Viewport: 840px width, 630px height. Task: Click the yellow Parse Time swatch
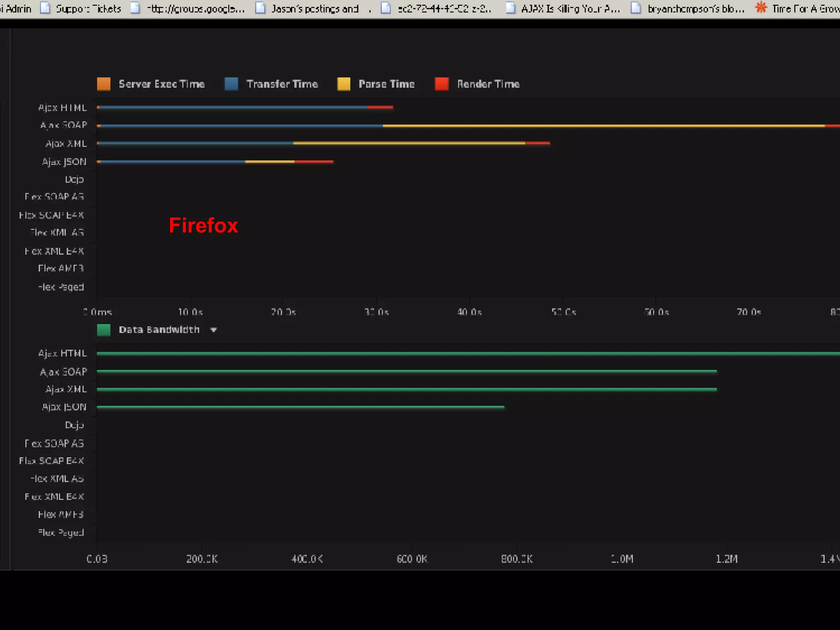click(x=344, y=84)
